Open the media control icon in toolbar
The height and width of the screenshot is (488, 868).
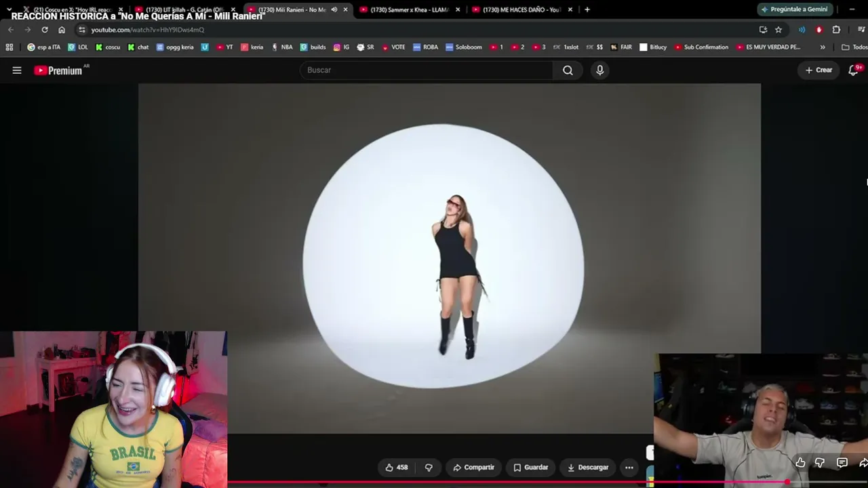pos(861,29)
